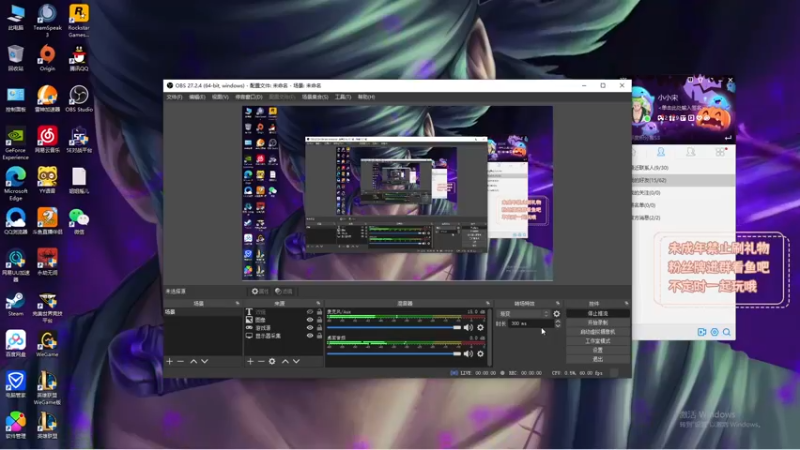Open OBS Tools menu
The width and height of the screenshot is (800, 450).
pos(343,97)
